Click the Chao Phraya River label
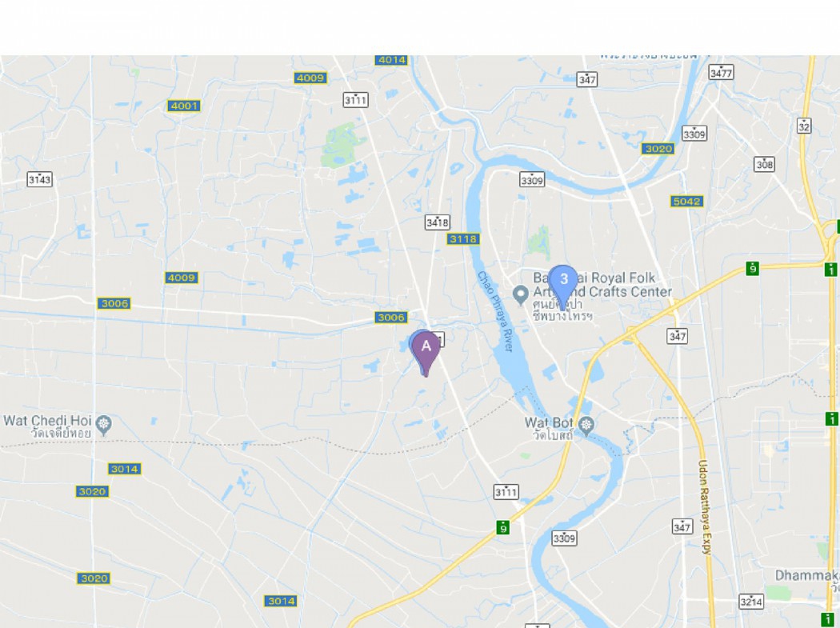The height and width of the screenshot is (628, 840). pyautogui.click(x=495, y=311)
